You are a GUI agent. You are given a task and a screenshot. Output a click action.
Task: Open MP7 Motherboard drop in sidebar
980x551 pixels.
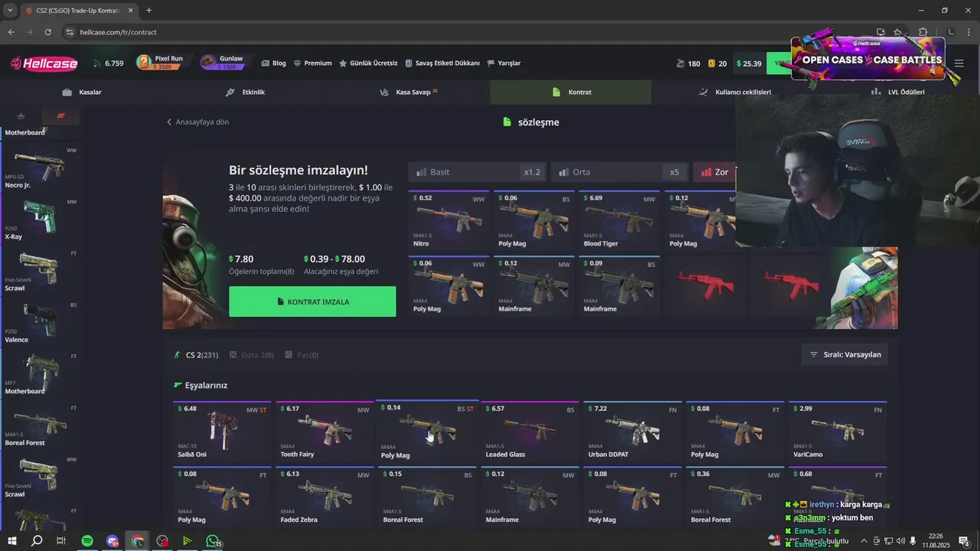41,373
